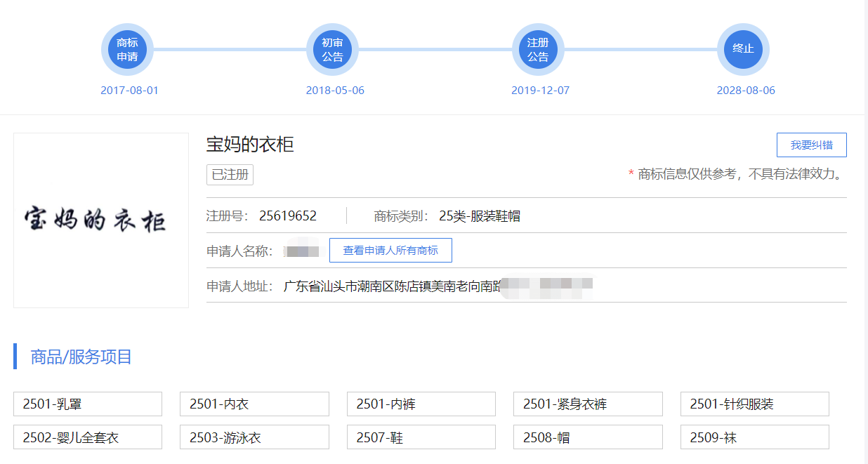This screenshot has width=868, height=464.
Task: Choose the 2507-鞋 item tag
Action: [x=421, y=437]
